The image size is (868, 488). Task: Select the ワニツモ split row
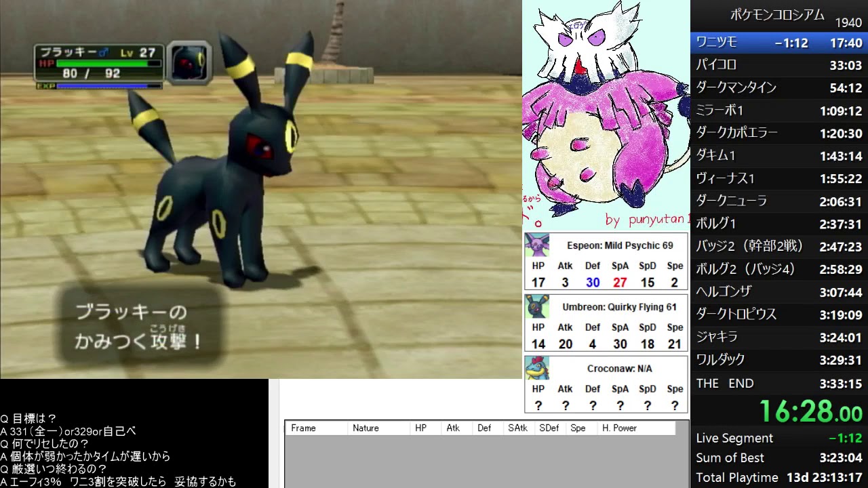[779, 43]
